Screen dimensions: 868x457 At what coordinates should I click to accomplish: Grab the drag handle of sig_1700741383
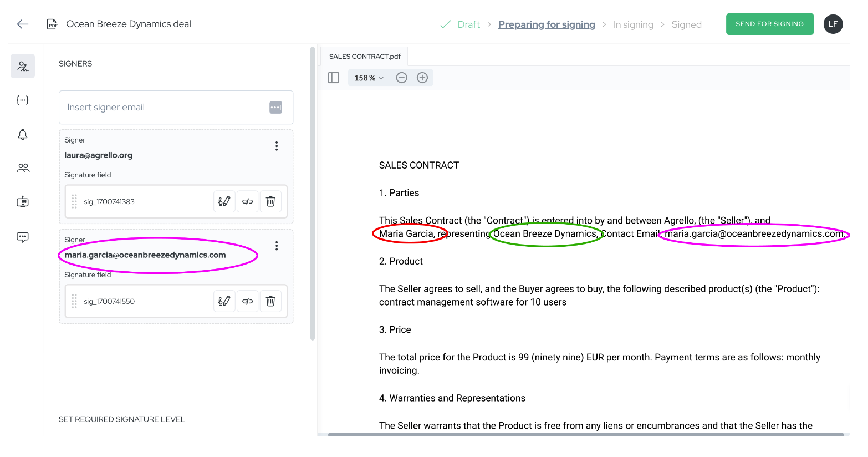click(x=74, y=201)
